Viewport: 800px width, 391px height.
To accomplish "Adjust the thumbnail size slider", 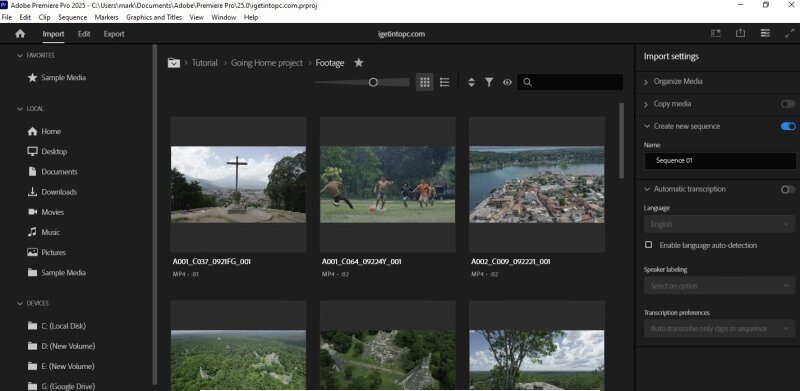I will (373, 82).
